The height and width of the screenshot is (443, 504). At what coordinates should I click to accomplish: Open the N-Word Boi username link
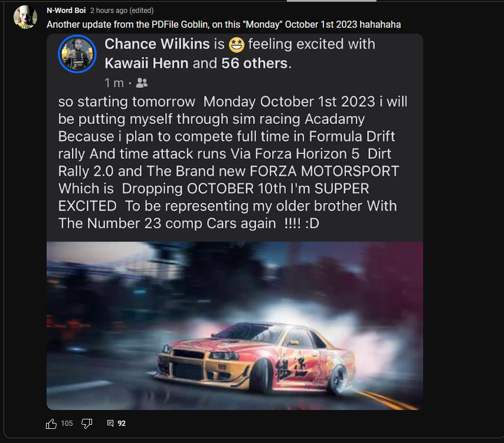(66, 11)
